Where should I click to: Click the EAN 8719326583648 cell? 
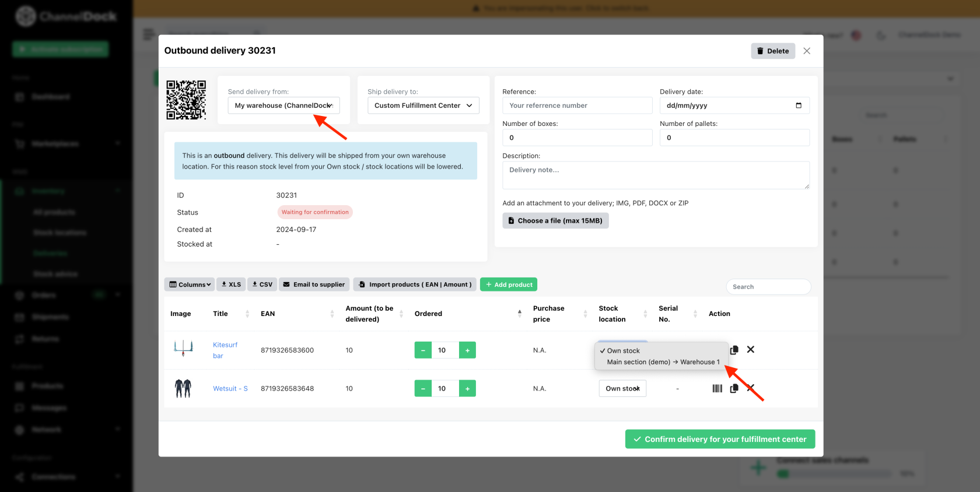point(287,388)
